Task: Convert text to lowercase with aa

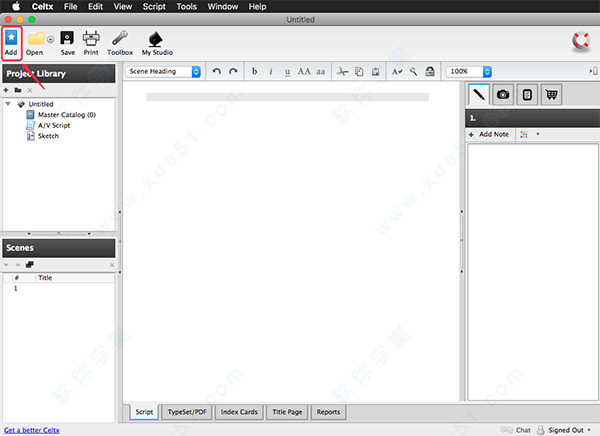Action: (321, 72)
